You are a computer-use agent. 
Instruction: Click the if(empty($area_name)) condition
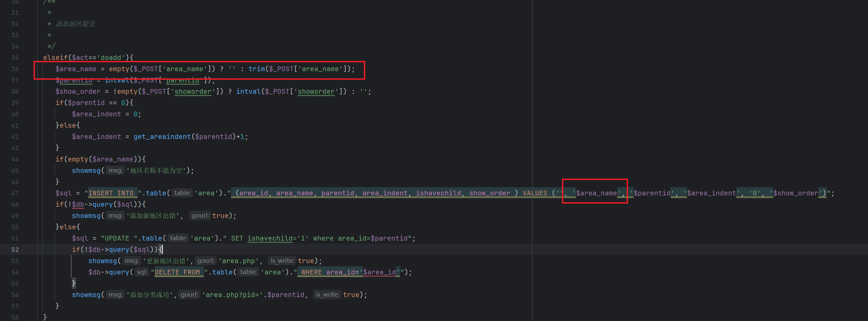101,159
